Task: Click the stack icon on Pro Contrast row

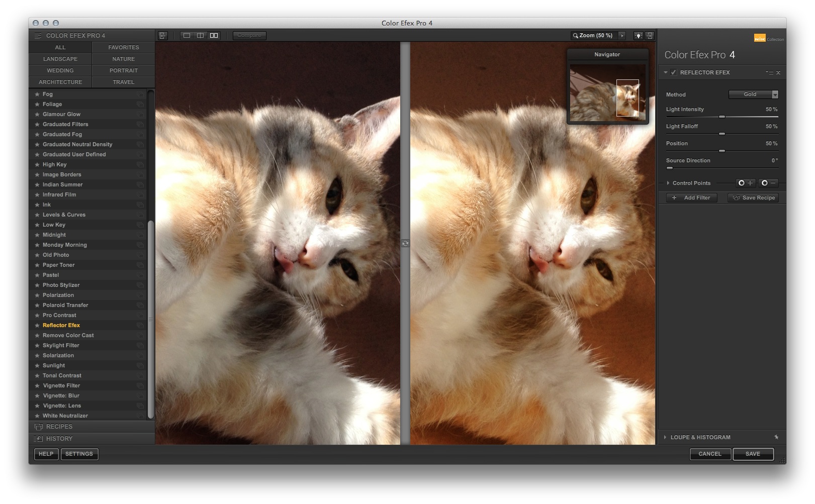Action: coord(140,315)
